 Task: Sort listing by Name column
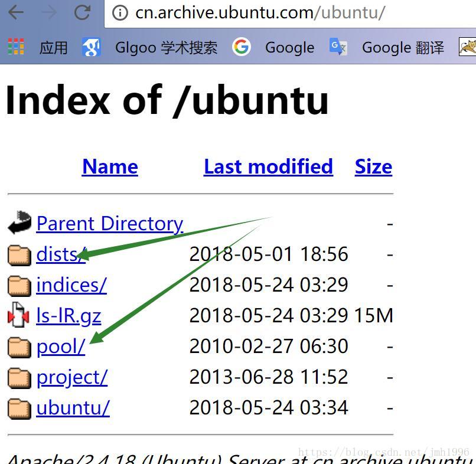click(110, 166)
